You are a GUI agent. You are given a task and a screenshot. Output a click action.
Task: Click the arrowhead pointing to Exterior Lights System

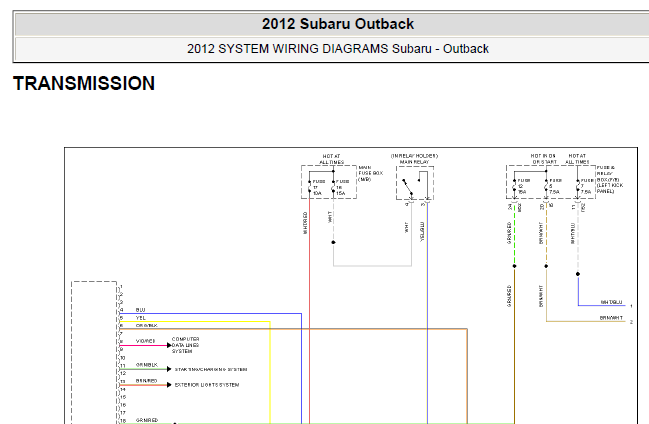coord(169,385)
